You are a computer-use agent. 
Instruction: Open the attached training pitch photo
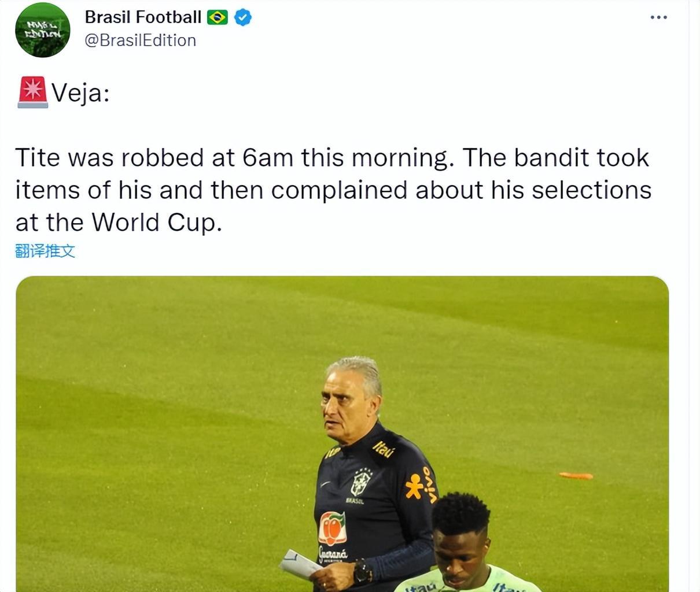[x=342, y=434]
